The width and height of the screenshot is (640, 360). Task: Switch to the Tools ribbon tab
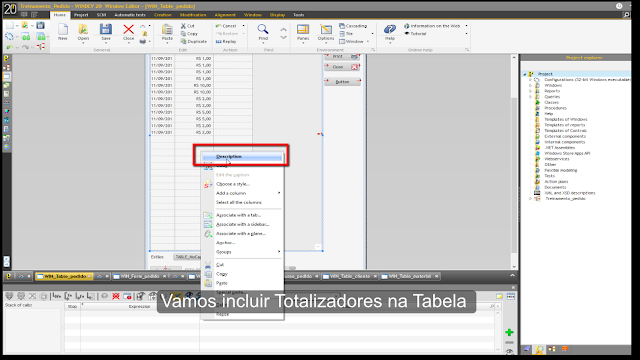298,15
